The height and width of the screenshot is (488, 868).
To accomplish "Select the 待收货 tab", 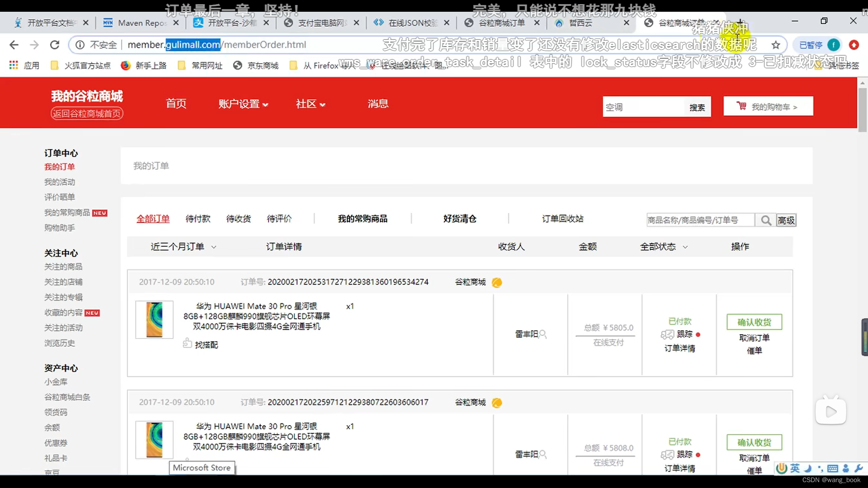I will (x=239, y=219).
